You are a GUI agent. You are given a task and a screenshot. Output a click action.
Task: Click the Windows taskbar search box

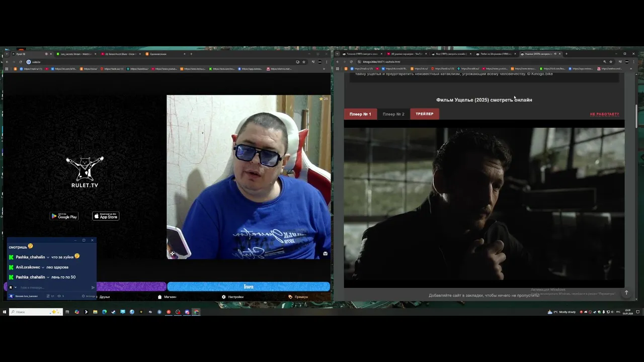(x=36, y=312)
